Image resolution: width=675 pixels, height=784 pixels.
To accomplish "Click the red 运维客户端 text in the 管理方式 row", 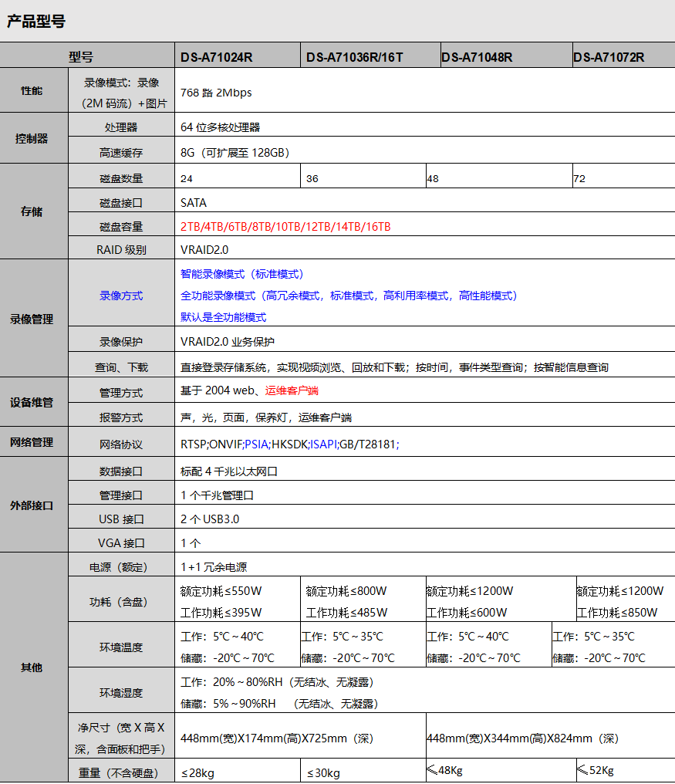I will [x=292, y=390].
